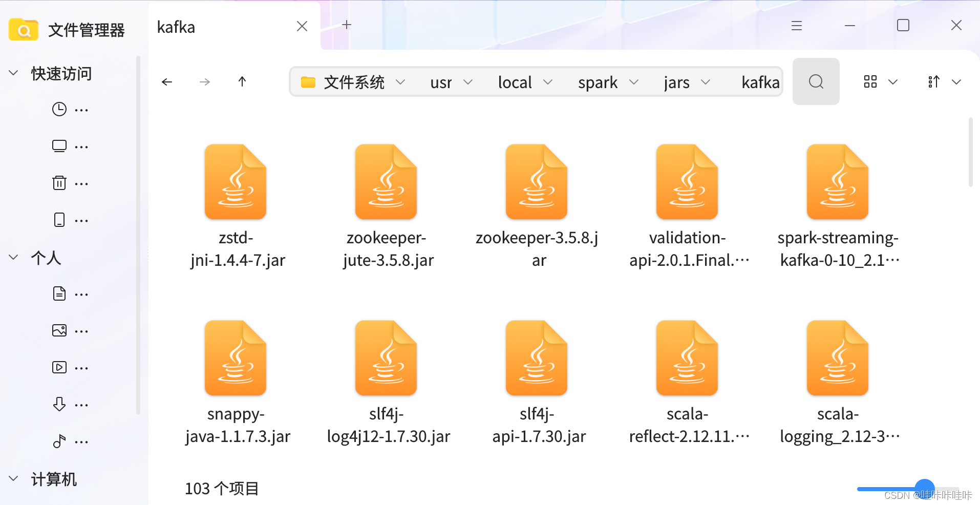Click the 103 个项目 status text

222,488
